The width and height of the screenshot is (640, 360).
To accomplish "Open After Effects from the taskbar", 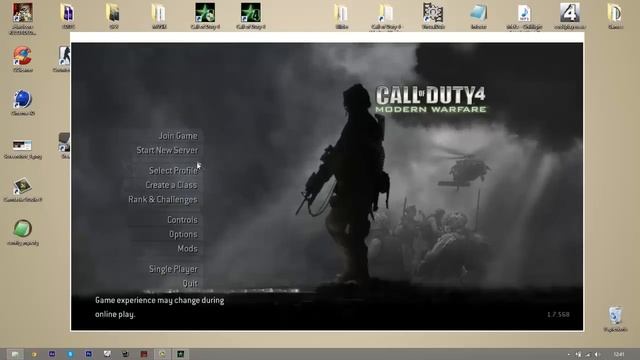I will tap(52, 354).
